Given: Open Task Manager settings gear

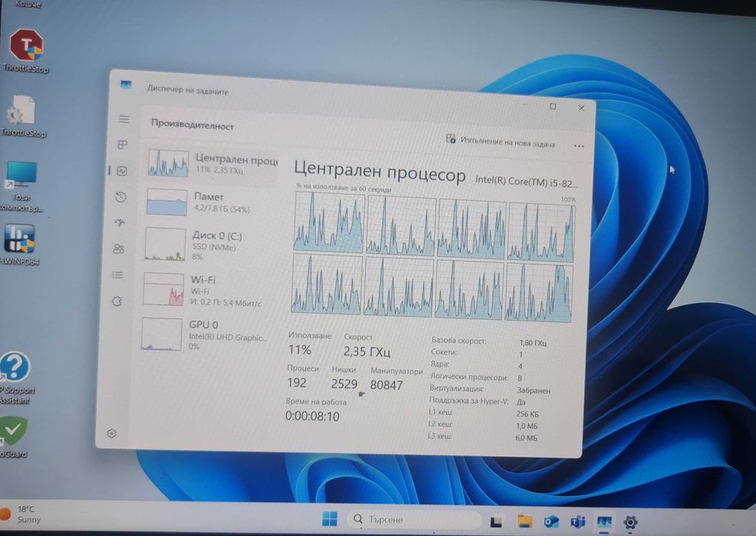Looking at the screenshot, I should 111,433.
